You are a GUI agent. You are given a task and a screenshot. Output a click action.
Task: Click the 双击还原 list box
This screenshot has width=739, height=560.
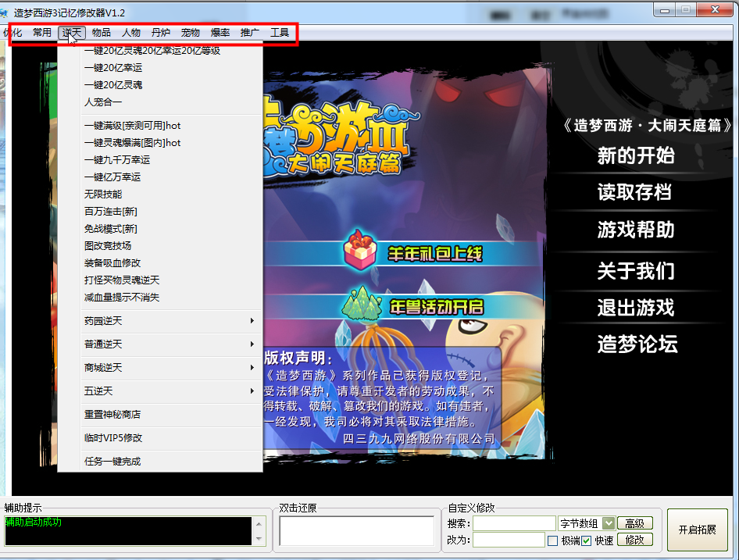pos(356,531)
